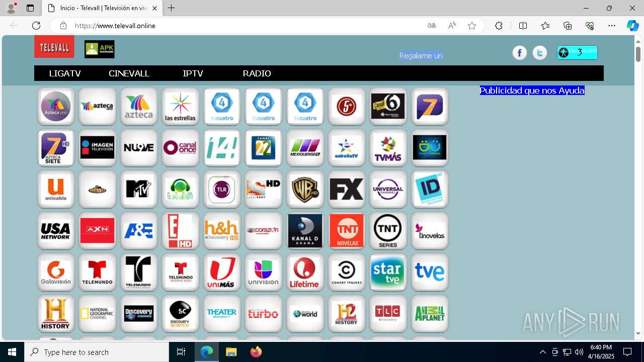Open the Nueve channel tile
Screen dimensions: 644x362
pos(139,148)
